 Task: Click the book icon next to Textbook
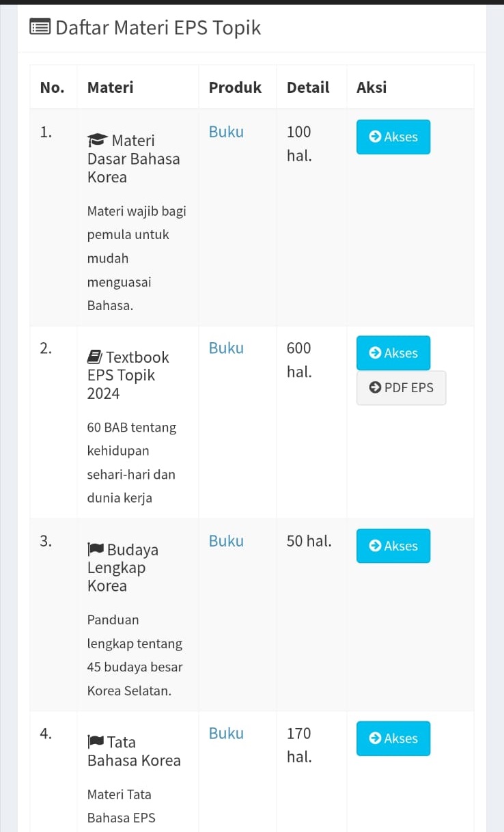pos(95,357)
